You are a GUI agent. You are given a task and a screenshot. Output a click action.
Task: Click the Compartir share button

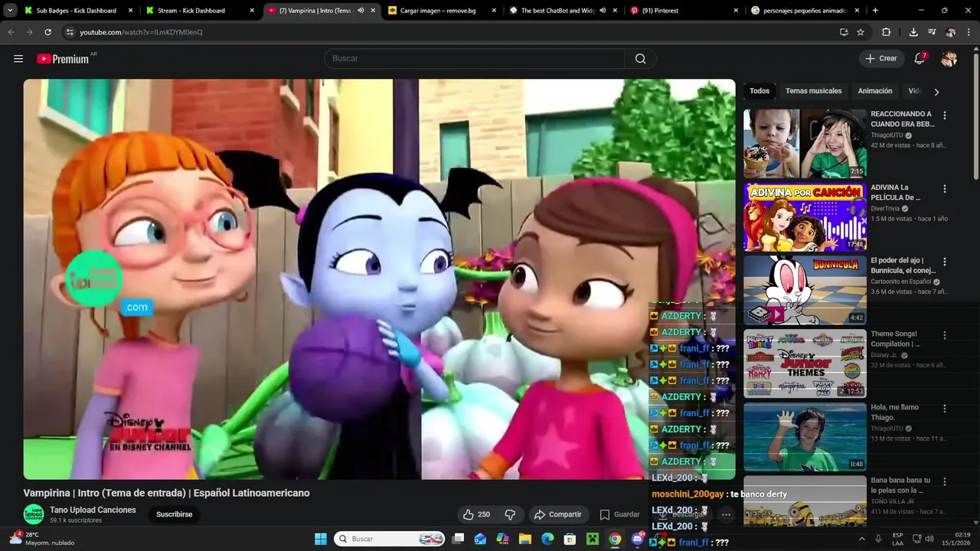pyautogui.click(x=558, y=514)
